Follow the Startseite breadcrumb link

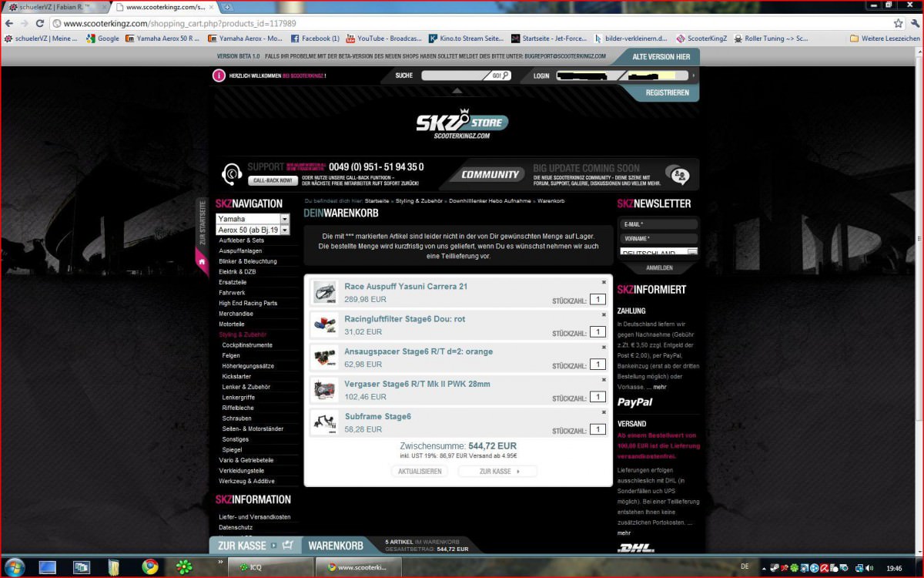[x=377, y=200]
